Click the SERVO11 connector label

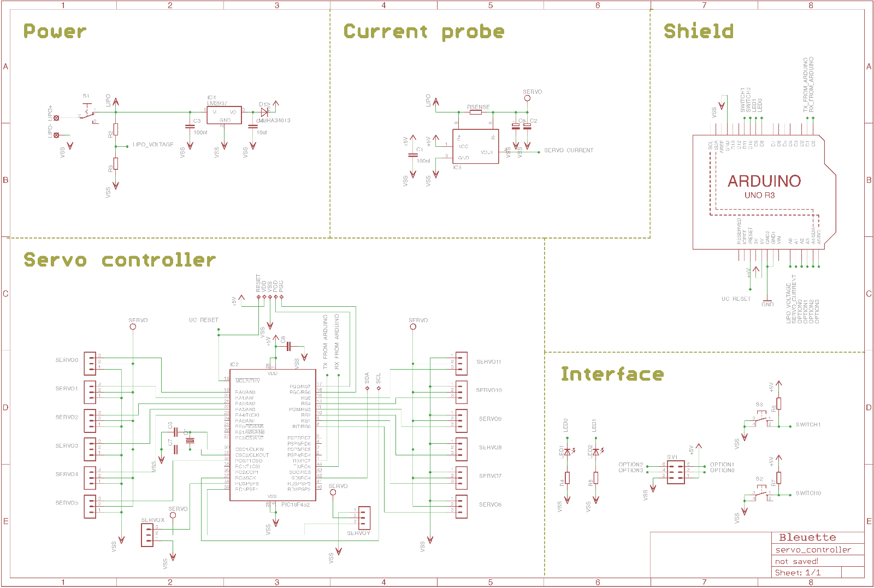(x=489, y=361)
